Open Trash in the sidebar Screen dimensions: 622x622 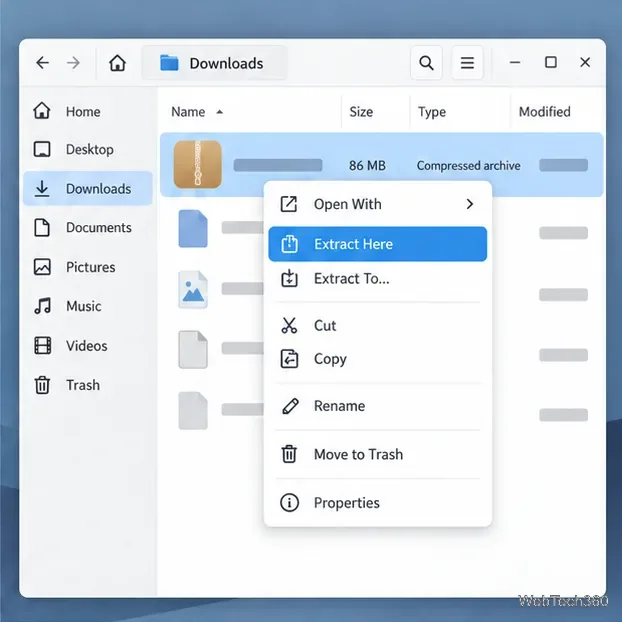click(88, 385)
